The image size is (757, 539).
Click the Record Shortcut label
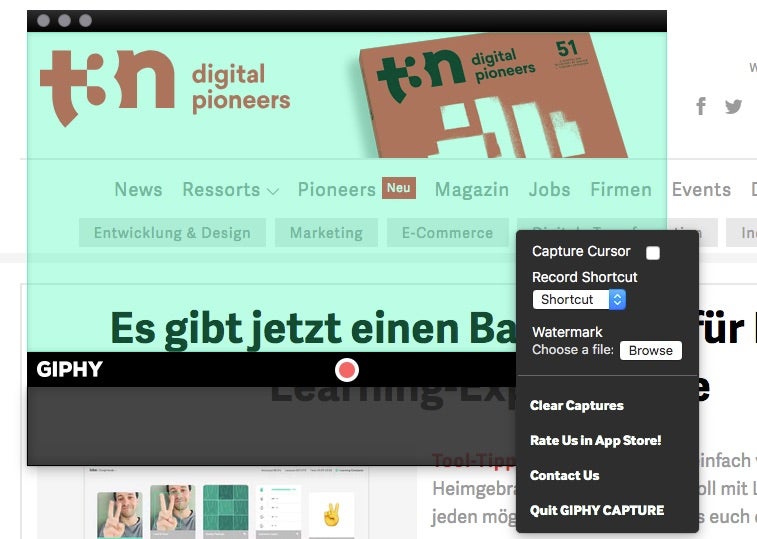click(585, 277)
